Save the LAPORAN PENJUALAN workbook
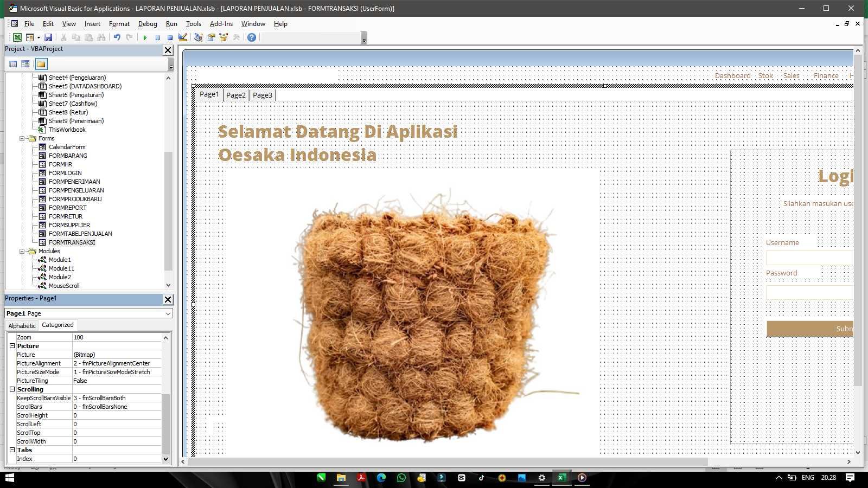This screenshot has width=868, height=488. click(48, 37)
